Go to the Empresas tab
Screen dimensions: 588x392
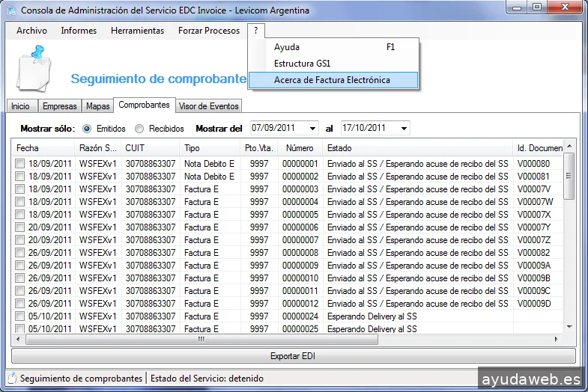tap(59, 106)
